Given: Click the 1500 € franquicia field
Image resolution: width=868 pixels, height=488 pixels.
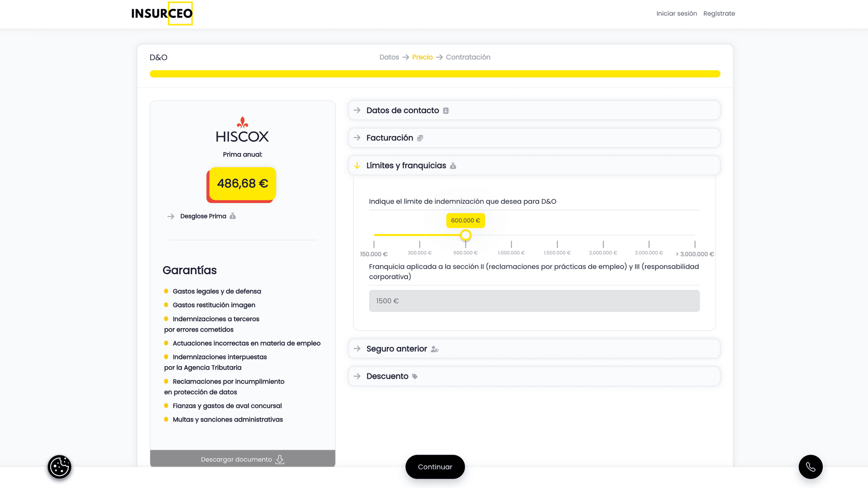Looking at the screenshot, I should coord(534,301).
